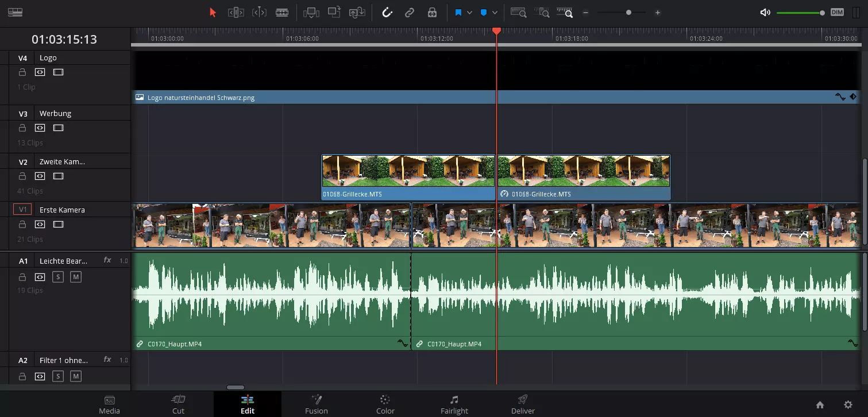Toggle auto track selector on V4 Logo
The height and width of the screenshot is (417, 868).
pos(40,72)
